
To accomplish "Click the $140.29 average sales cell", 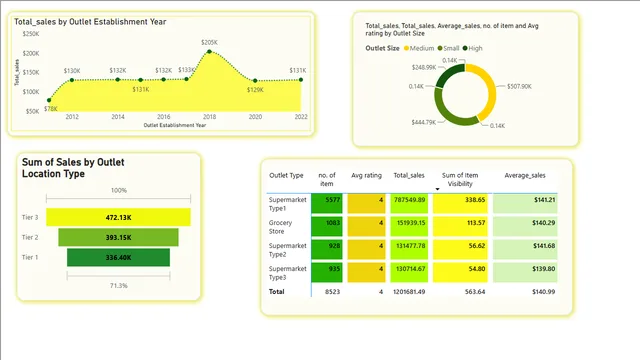I will [525, 227].
